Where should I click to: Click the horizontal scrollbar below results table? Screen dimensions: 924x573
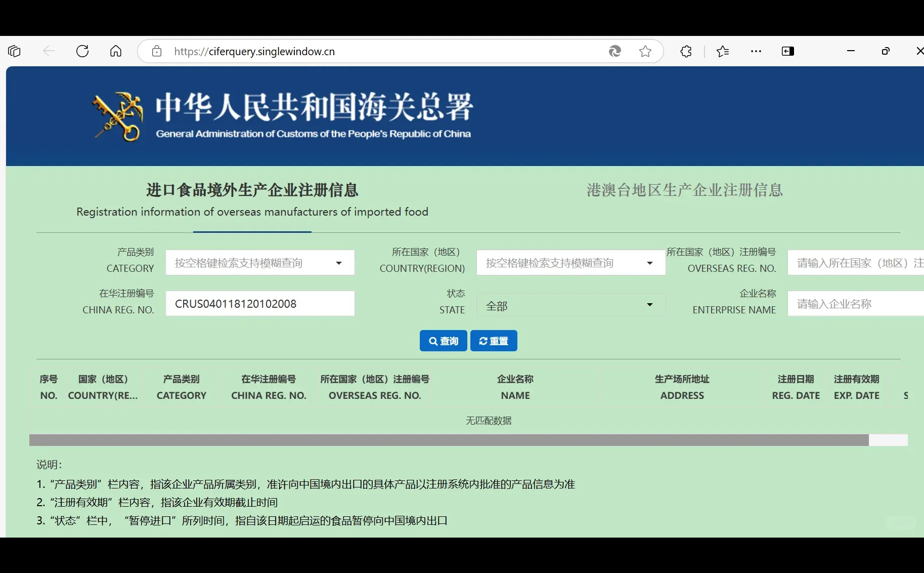449,440
